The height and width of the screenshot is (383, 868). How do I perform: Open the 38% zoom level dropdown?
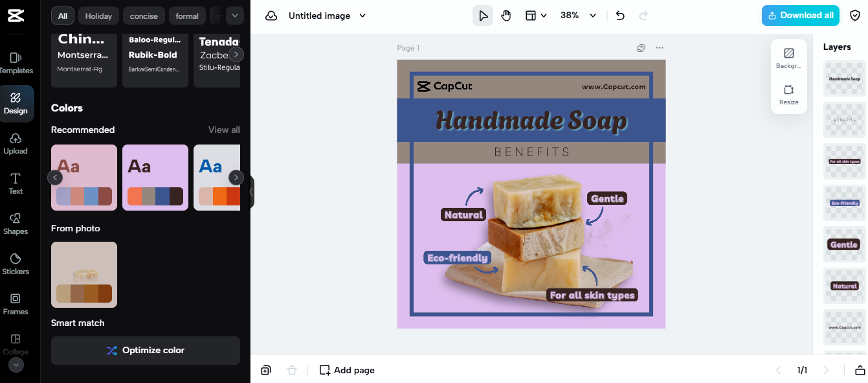pos(578,16)
